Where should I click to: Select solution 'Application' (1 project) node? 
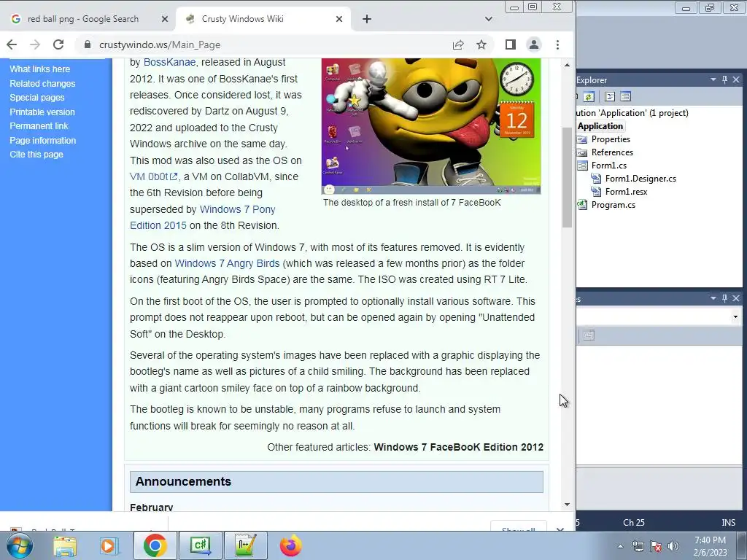coord(632,113)
